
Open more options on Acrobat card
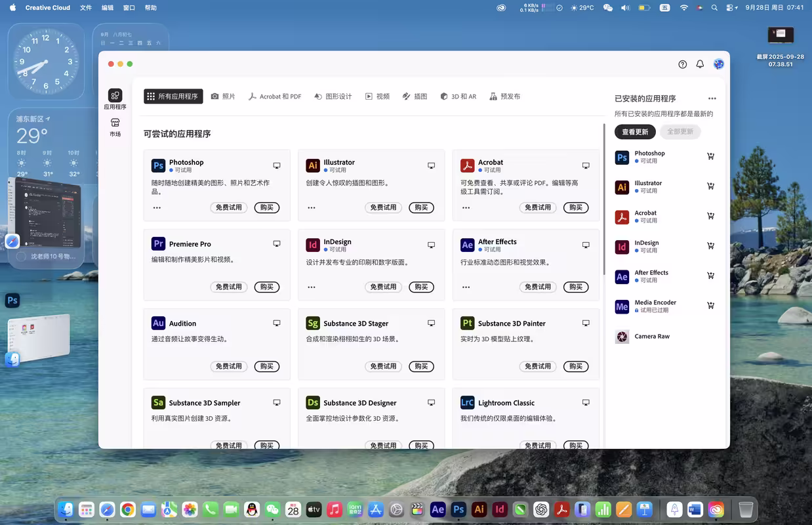pyautogui.click(x=466, y=207)
